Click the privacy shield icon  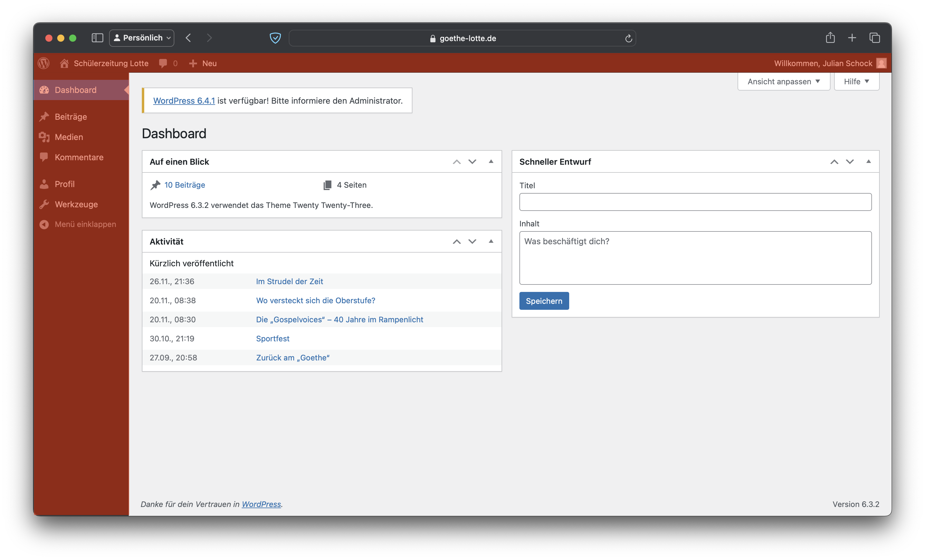click(x=275, y=38)
